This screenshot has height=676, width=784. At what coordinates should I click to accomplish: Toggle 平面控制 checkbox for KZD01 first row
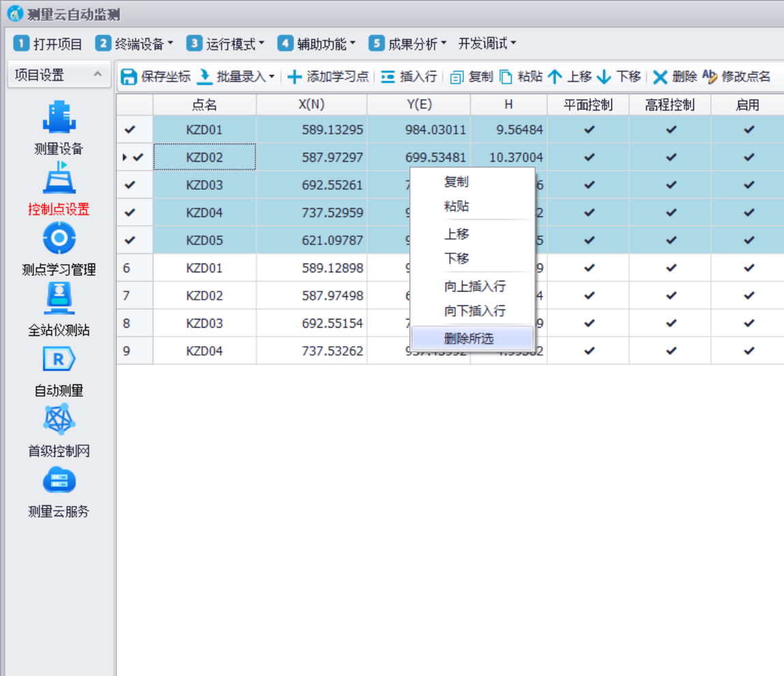tap(589, 130)
